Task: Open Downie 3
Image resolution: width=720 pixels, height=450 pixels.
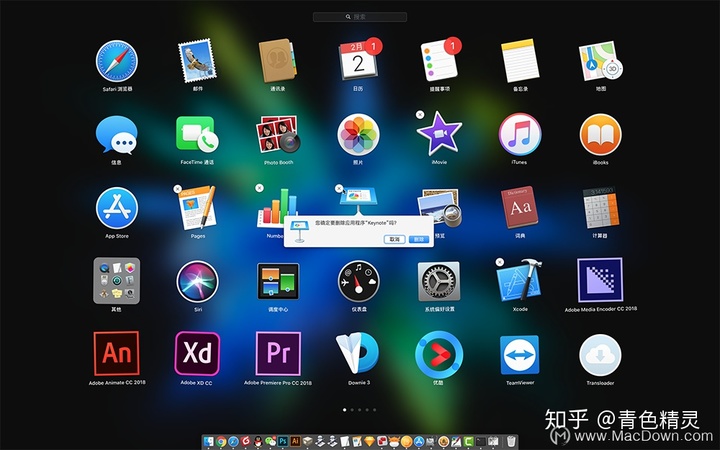Action: pos(358,354)
